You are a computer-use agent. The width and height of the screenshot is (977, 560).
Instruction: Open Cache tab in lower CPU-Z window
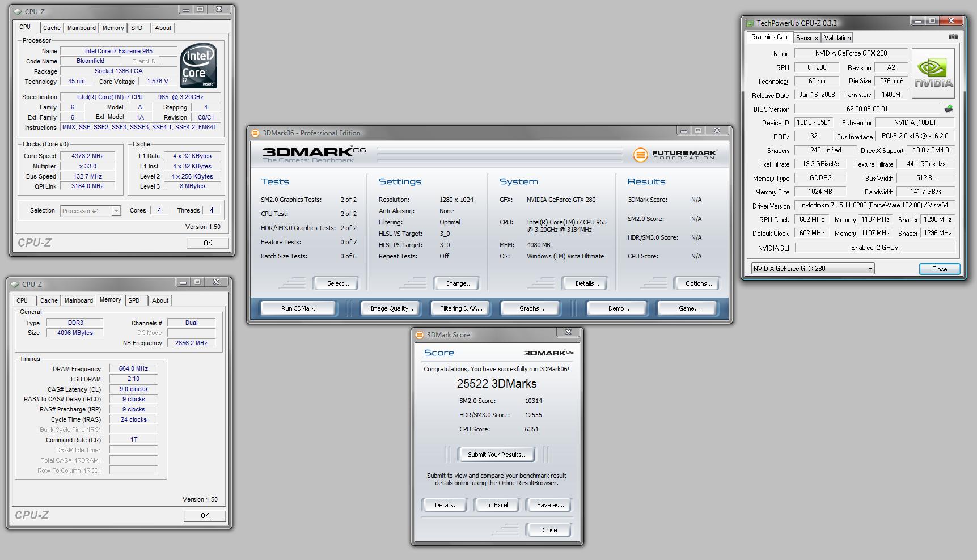coord(49,300)
